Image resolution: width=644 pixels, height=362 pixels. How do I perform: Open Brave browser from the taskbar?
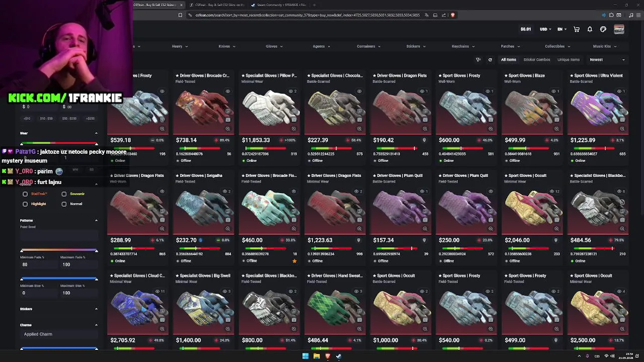point(328,356)
